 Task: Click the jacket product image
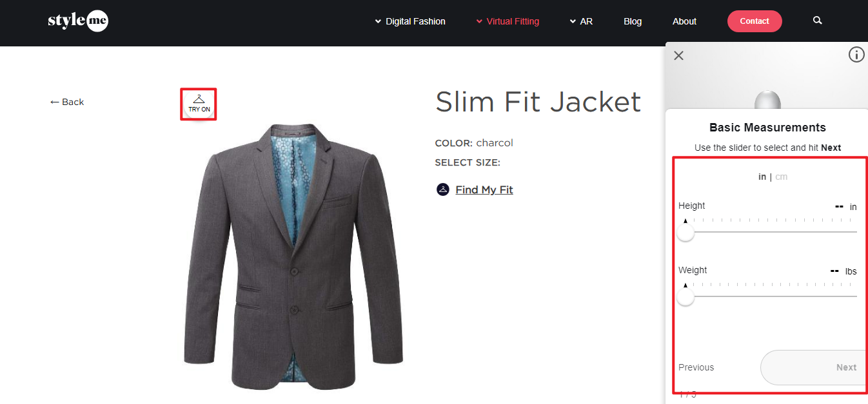pyautogui.click(x=293, y=255)
